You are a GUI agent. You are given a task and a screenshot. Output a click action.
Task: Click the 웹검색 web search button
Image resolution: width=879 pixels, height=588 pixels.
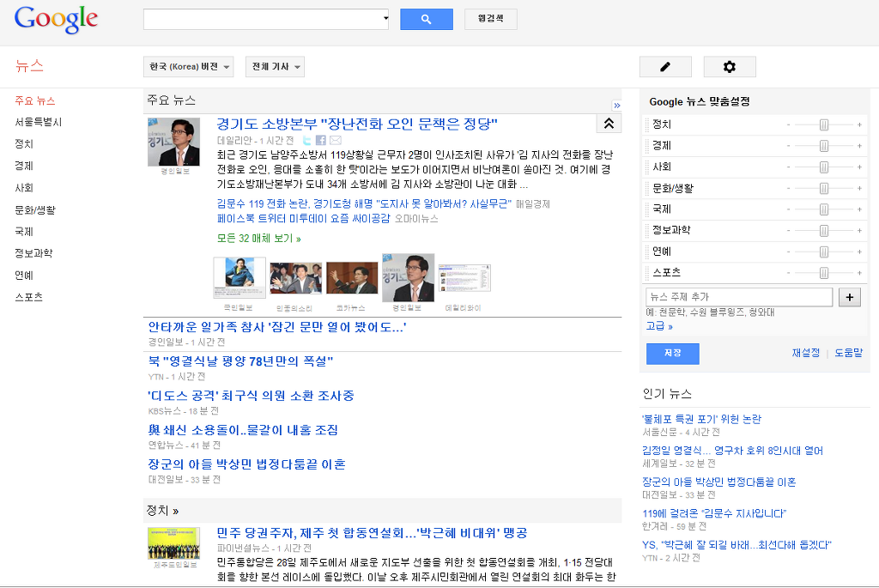tap(490, 19)
